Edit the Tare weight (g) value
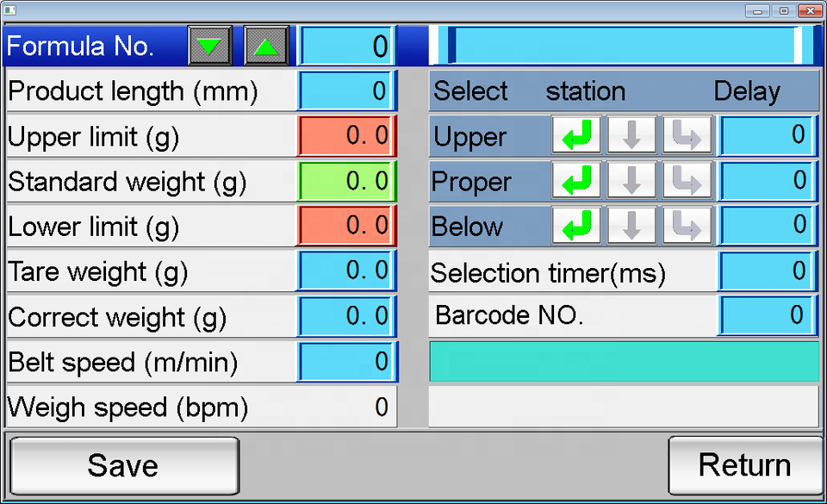The height and width of the screenshot is (504, 827). tap(346, 271)
